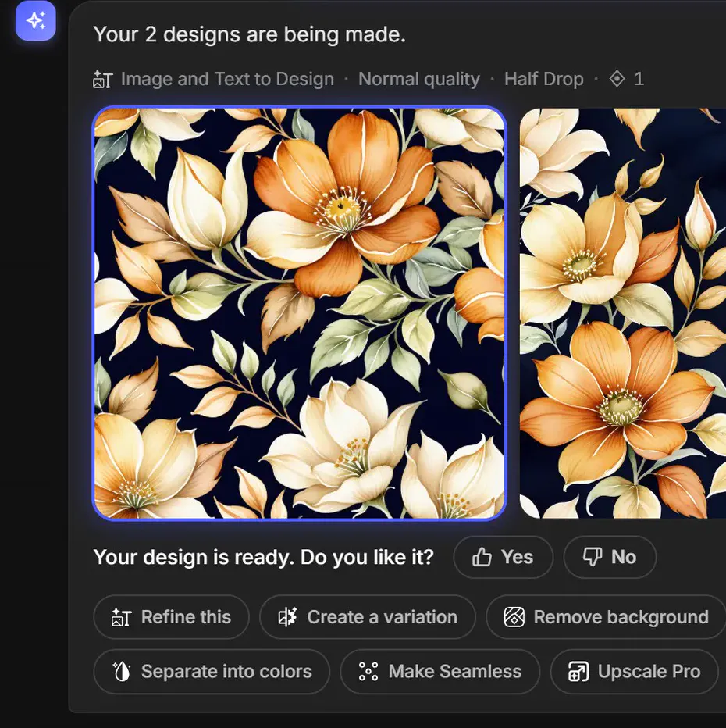Click the Make Seamless button
This screenshot has width=726, height=728.
click(440, 671)
